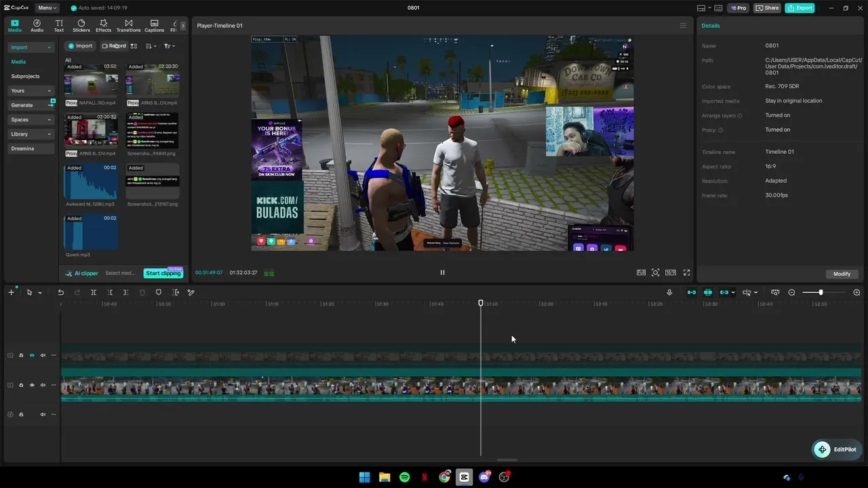The height and width of the screenshot is (488, 868).
Task: Open the Captions panel
Action: (155, 26)
